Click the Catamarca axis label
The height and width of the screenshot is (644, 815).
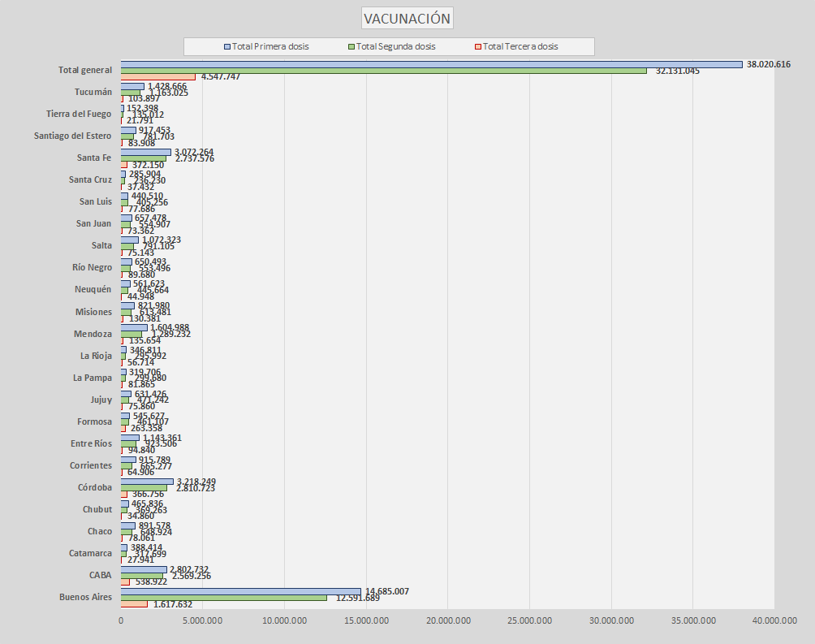[90, 553]
